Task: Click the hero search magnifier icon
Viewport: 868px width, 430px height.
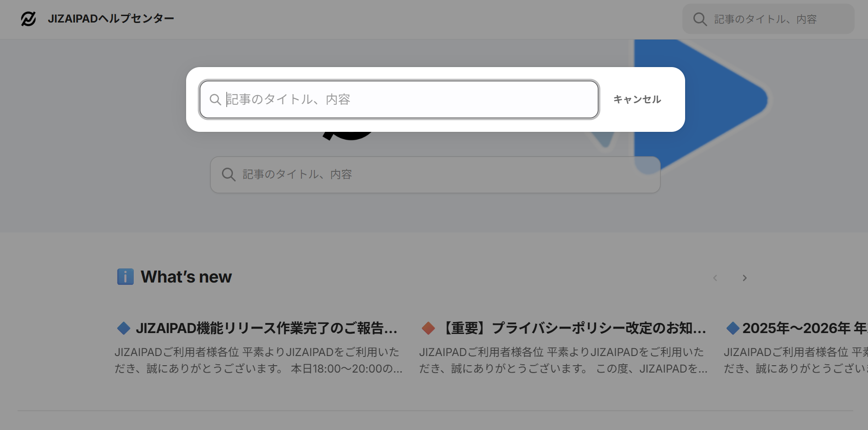Action: (228, 175)
